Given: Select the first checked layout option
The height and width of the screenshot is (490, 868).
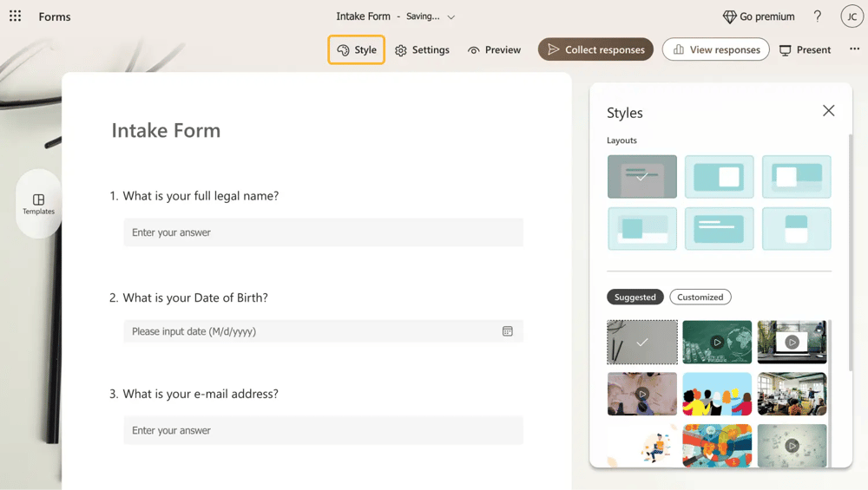Looking at the screenshot, I should (x=641, y=177).
